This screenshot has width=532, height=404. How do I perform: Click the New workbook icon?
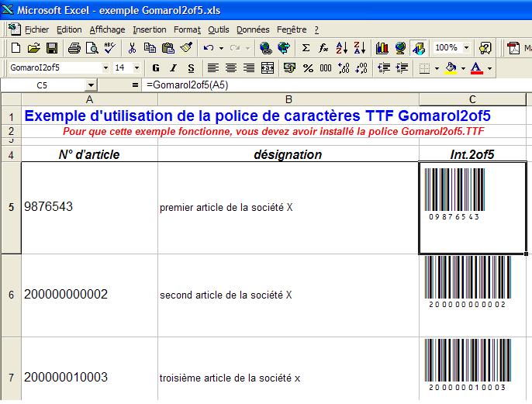coord(16,48)
